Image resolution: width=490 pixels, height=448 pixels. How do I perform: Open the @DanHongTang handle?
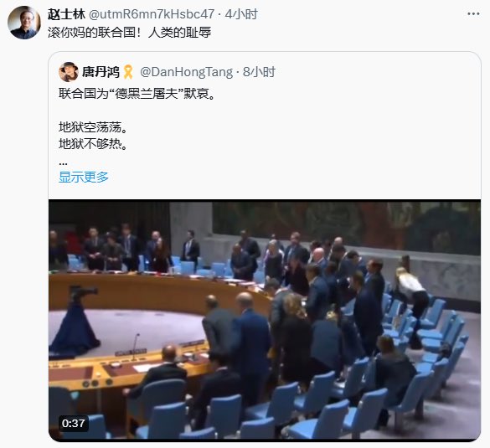[186, 72]
